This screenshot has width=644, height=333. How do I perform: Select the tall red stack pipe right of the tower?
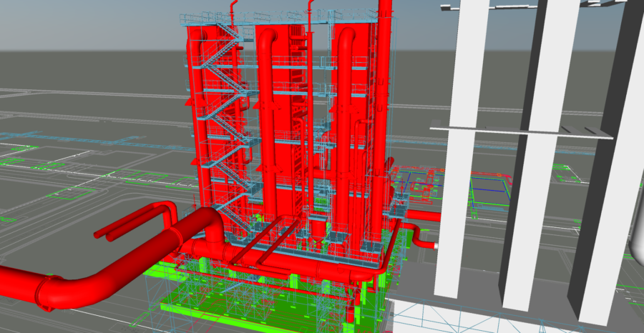tap(384, 107)
